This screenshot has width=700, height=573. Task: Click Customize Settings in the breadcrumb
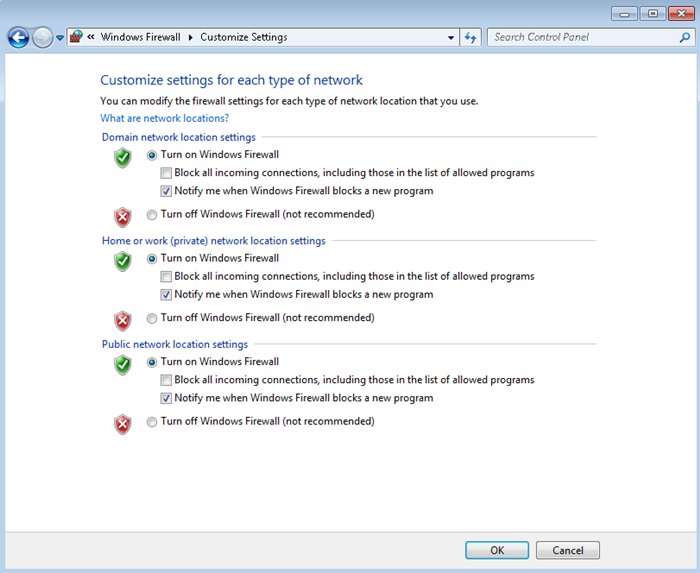tap(244, 37)
